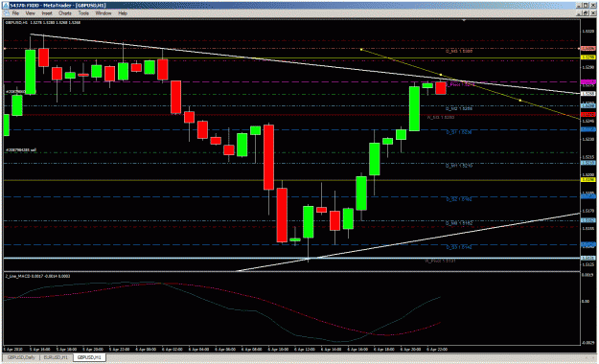Switch to the EURUSD,H1 chart tab
The image size is (599, 364).
tap(56, 357)
